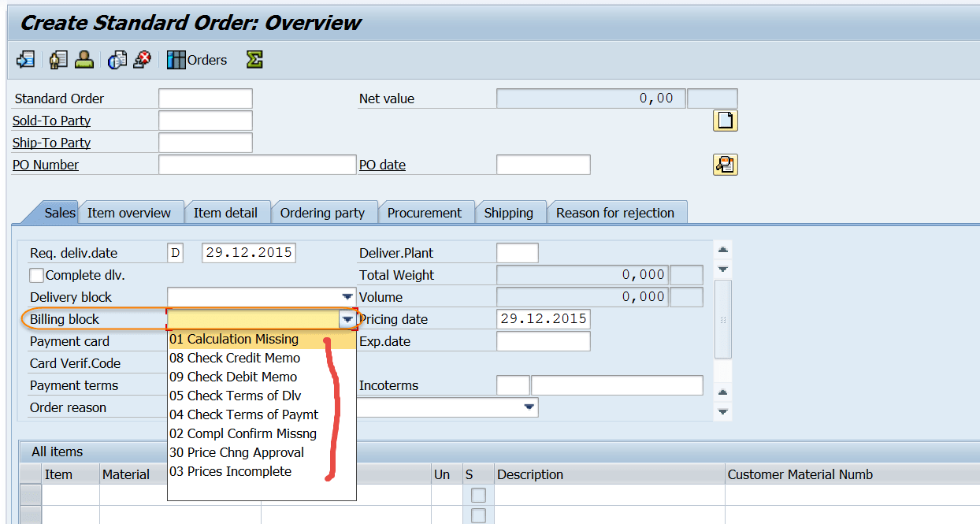Click the Display Document Header Details icon
Image resolution: width=980 pixels, height=524 pixels.
24,59
